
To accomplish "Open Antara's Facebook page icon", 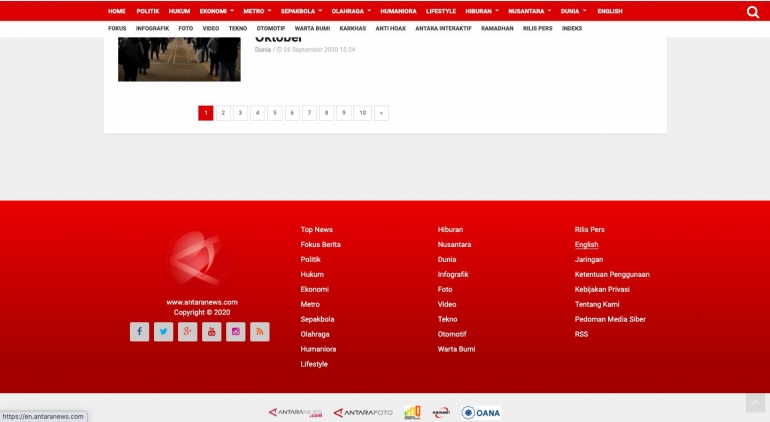I will tap(139, 332).
